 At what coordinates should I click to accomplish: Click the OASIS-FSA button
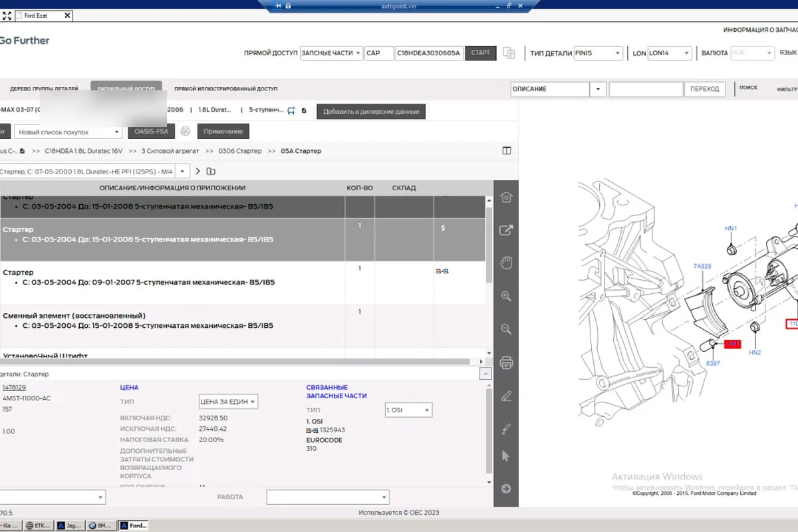152,132
